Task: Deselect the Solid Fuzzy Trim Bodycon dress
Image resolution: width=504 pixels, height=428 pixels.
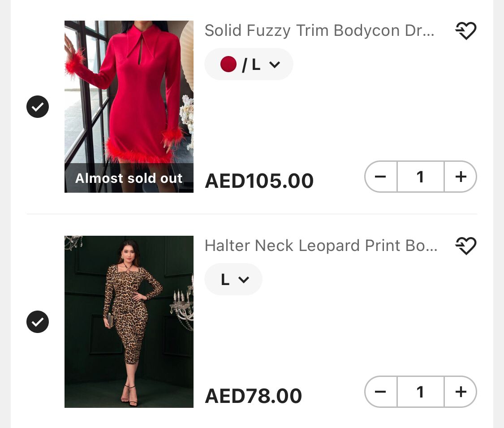Action: pyautogui.click(x=38, y=107)
